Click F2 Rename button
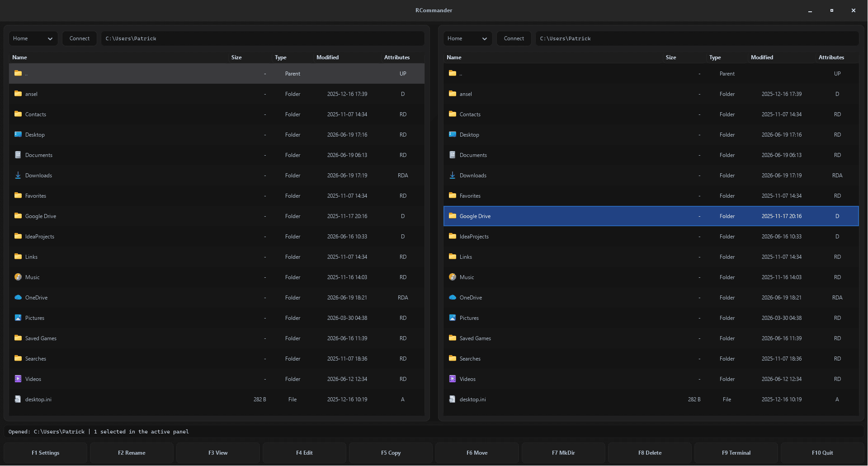Image resolution: width=868 pixels, height=466 pixels. coord(132,453)
